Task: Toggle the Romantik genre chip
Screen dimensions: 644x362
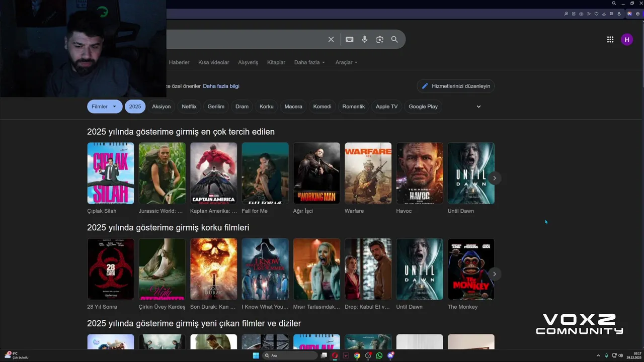Action: (354, 107)
